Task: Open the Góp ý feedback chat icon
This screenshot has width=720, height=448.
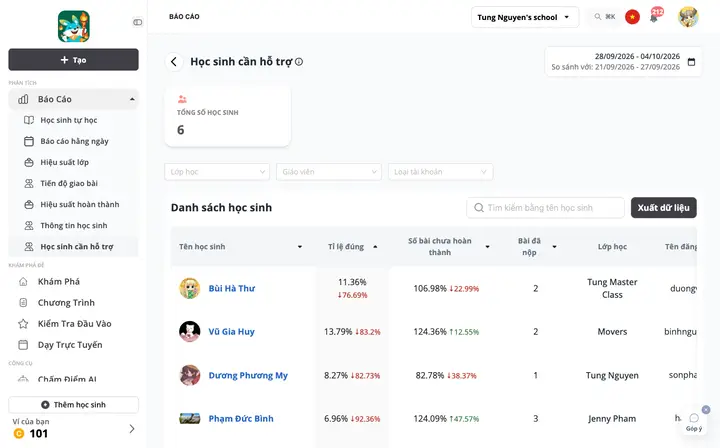Action: pyautogui.click(x=694, y=422)
